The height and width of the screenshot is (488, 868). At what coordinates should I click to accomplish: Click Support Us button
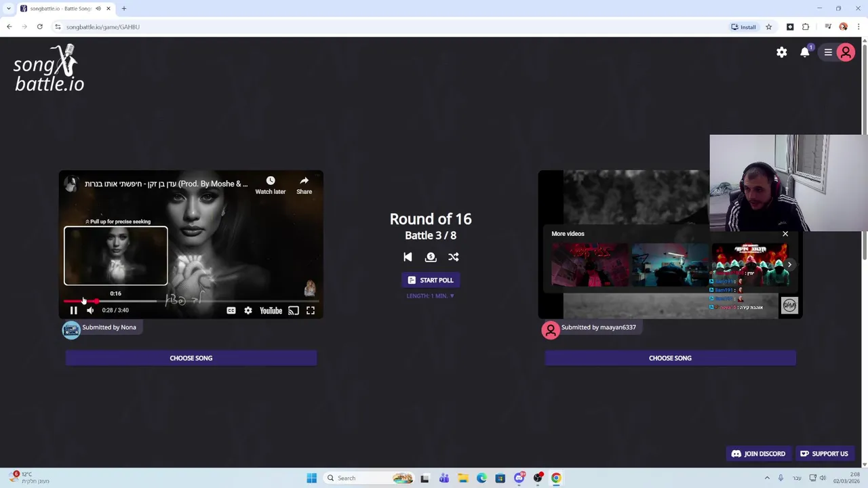(824, 454)
